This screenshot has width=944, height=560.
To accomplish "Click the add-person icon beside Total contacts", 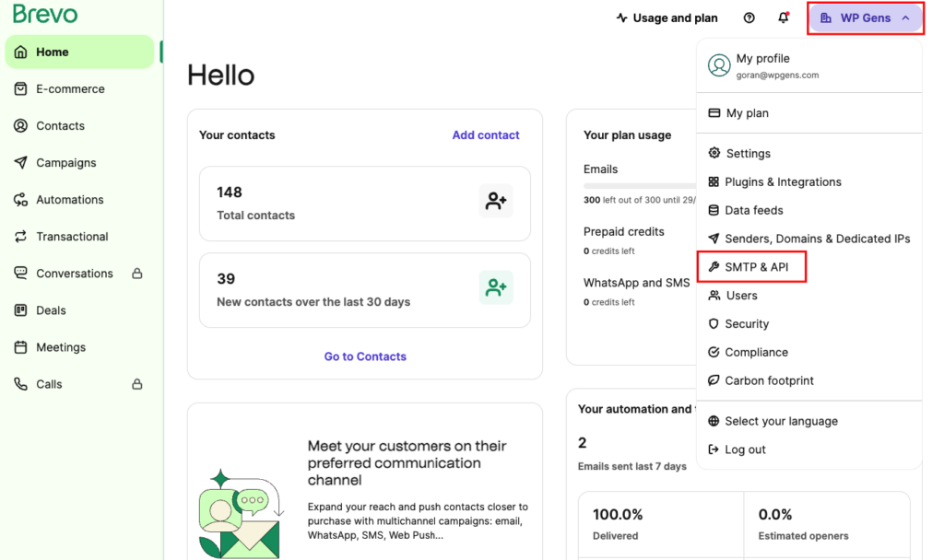I will pos(496,201).
